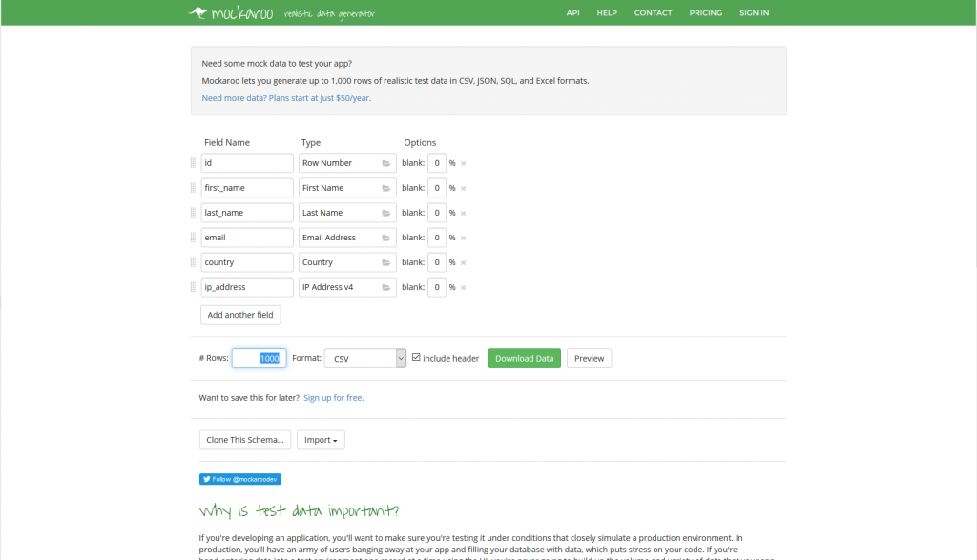Select SIGN IN in the header
Viewport: 977px width, 560px height.
pyautogui.click(x=754, y=13)
